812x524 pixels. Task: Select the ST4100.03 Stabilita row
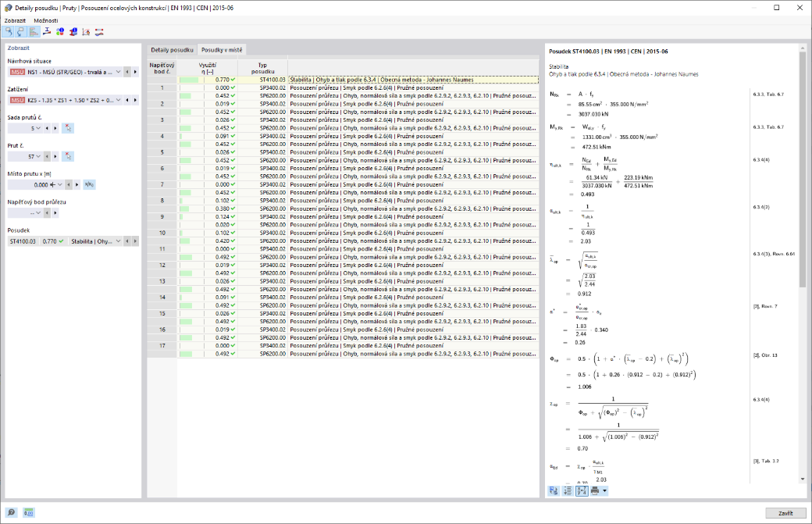(358, 80)
